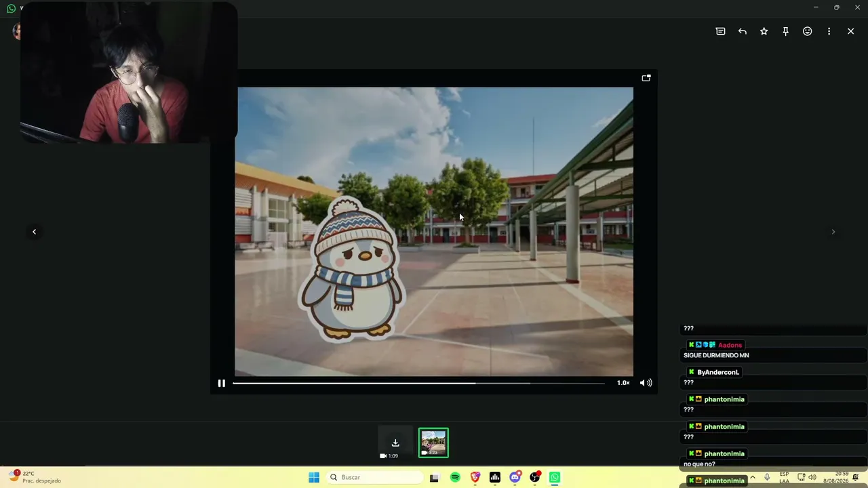868x488 pixels.
Task: Change the 1.0x playback speed
Action: (623, 383)
